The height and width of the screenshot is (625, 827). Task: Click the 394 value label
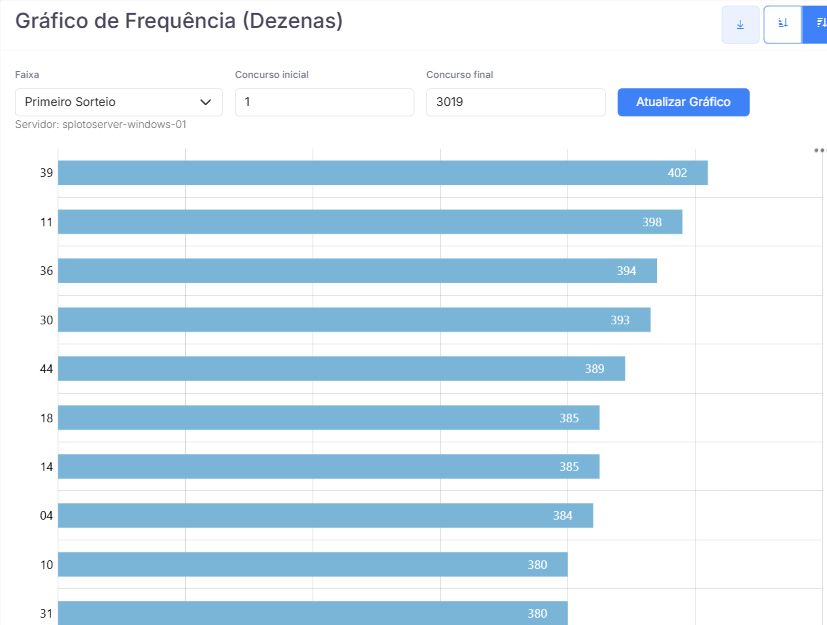[x=627, y=271]
